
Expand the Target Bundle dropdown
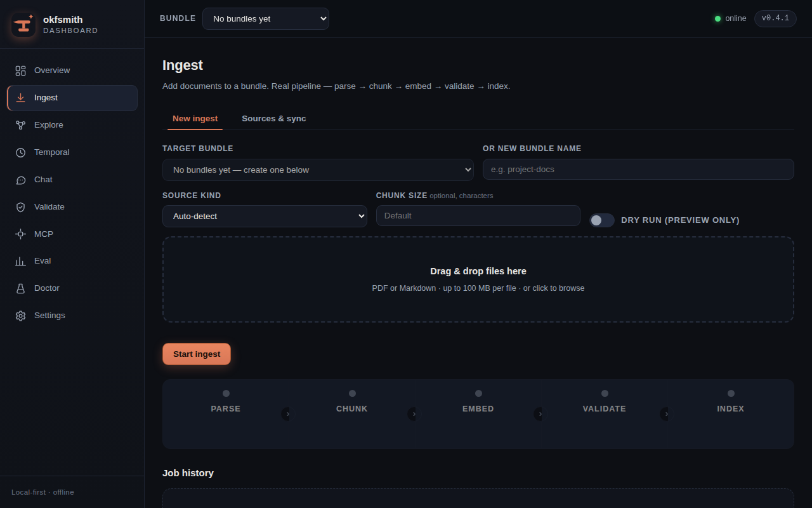tap(318, 170)
